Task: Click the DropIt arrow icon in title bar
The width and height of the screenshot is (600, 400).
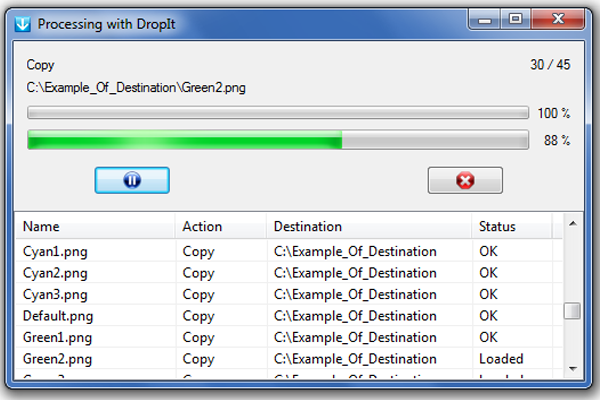Action: click(23, 24)
